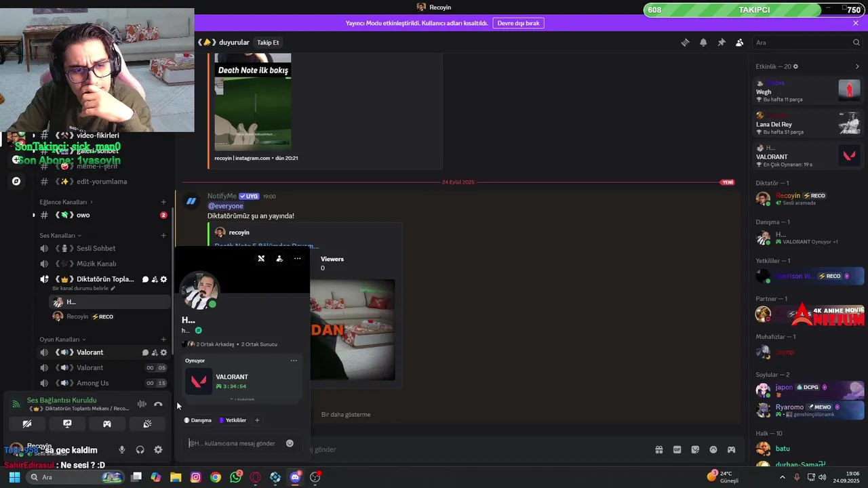
Task: Mute microphone in user panel
Action: (122, 449)
